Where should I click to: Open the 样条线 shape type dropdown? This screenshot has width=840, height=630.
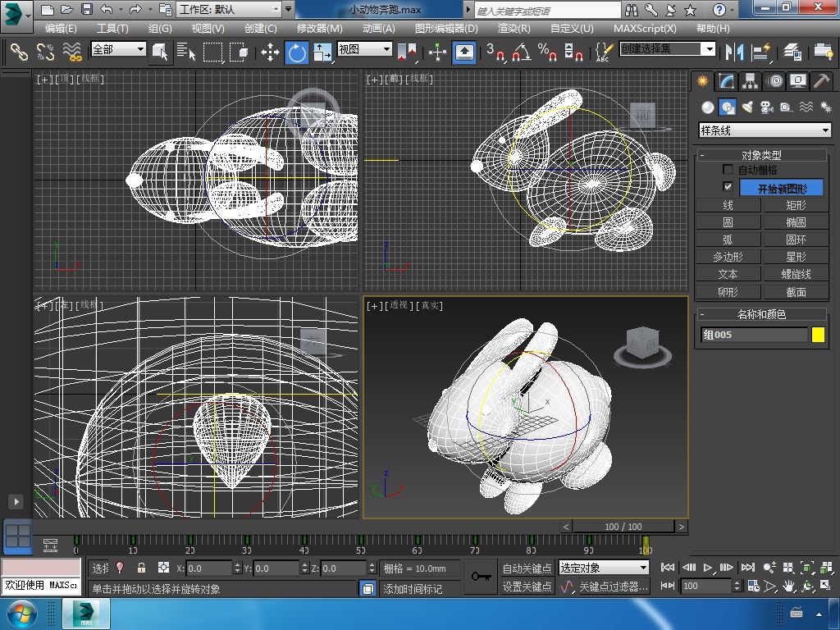(x=765, y=130)
